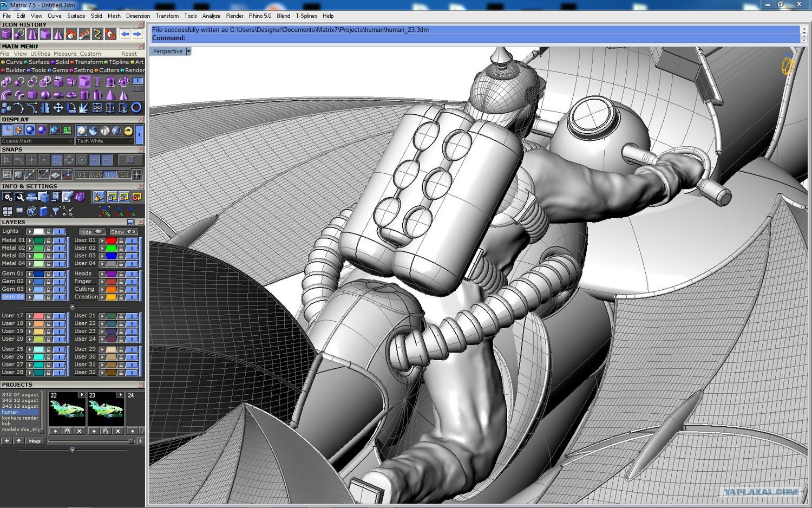Toggle the center circle snap icon
The height and width of the screenshot is (508, 812).
(x=82, y=160)
